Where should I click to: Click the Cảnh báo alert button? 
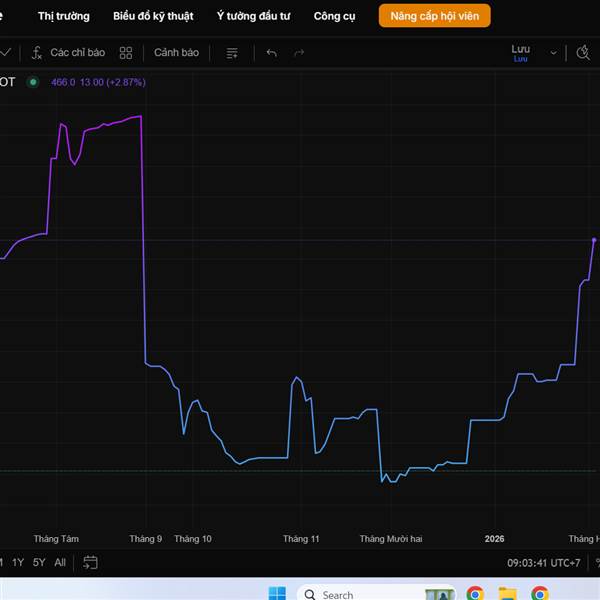coord(176,52)
